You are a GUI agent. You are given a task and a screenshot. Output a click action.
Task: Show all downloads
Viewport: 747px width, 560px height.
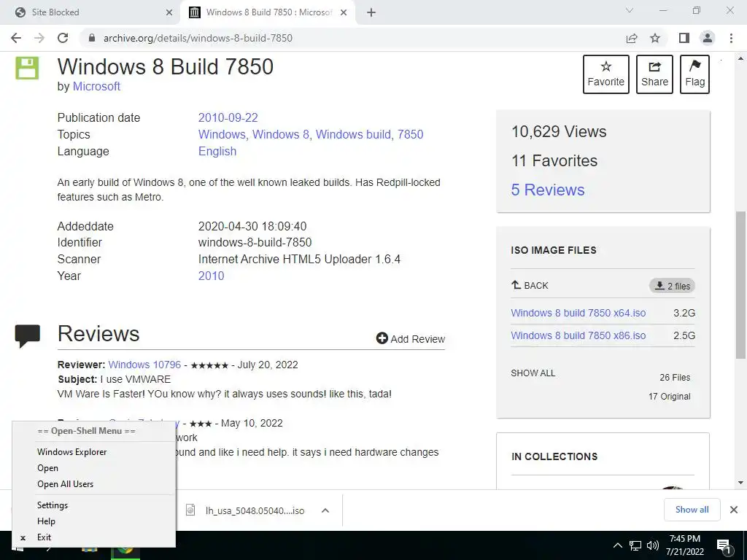click(x=692, y=510)
